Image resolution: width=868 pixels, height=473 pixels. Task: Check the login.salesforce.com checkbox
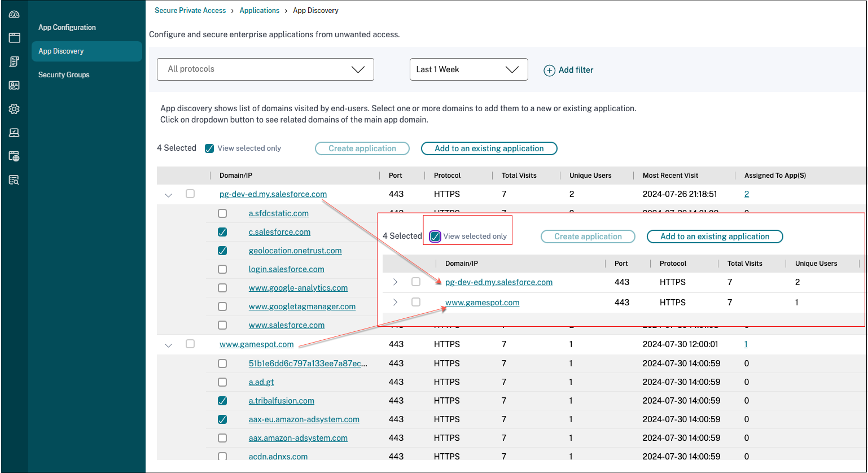[x=222, y=269]
